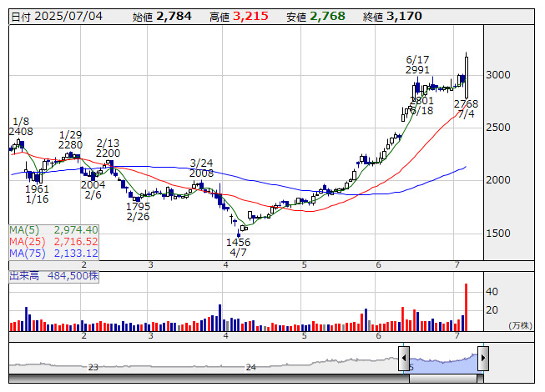The width and height of the screenshot is (545, 392).
Task: Click the navigator overview area near year label 23
Action: coord(93,367)
